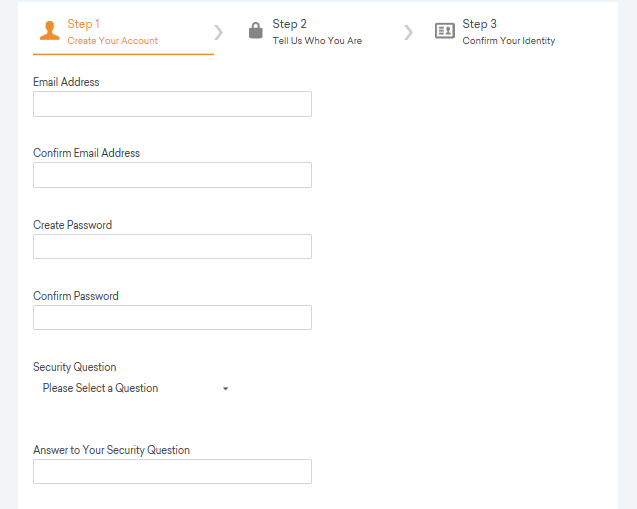
Task: Go to Step 2 Tell Us Who You Are
Action: [305, 32]
